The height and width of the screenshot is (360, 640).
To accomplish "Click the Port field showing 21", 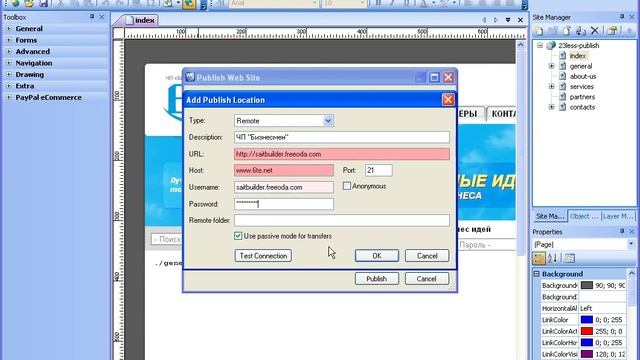I will (x=378, y=170).
